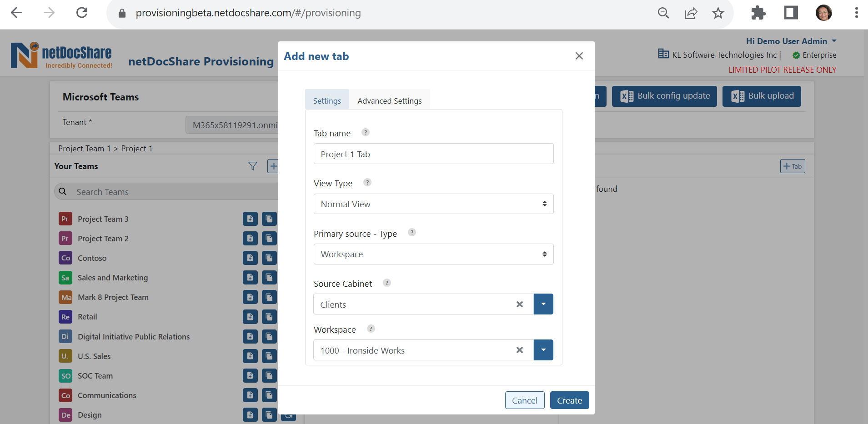This screenshot has width=868, height=424.
Task: Click the copy icon for U.S. Sales
Action: click(269, 356)
